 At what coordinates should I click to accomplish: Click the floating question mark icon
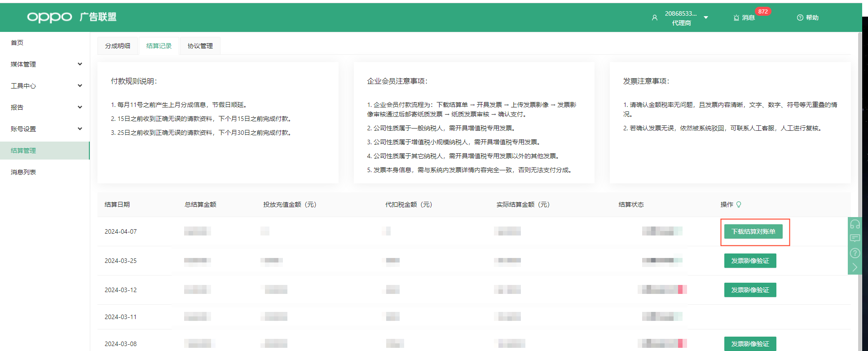pos(855,253)
